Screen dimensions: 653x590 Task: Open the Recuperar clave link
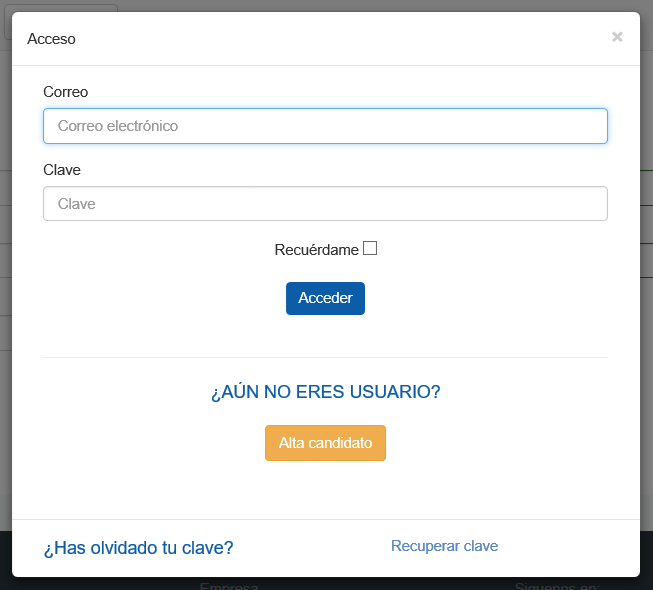444,546
